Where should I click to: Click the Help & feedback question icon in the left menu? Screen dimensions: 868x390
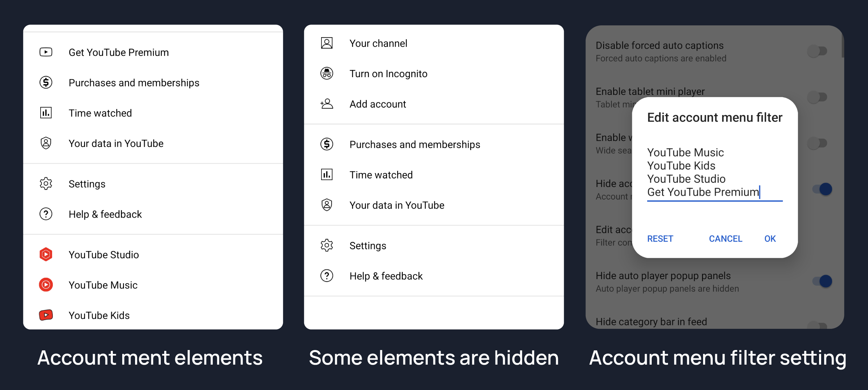click(46, 214)
